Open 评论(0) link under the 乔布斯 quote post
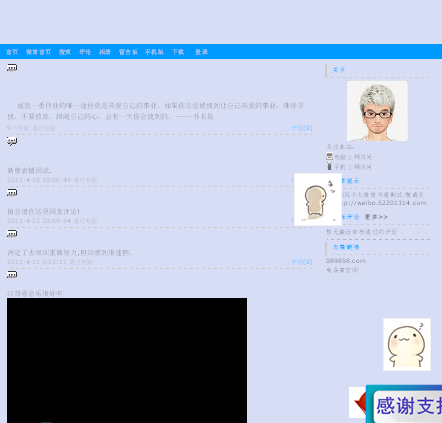The width and height of the screenshot is (442, 423). pyautogui.click(x=302, y=128)
